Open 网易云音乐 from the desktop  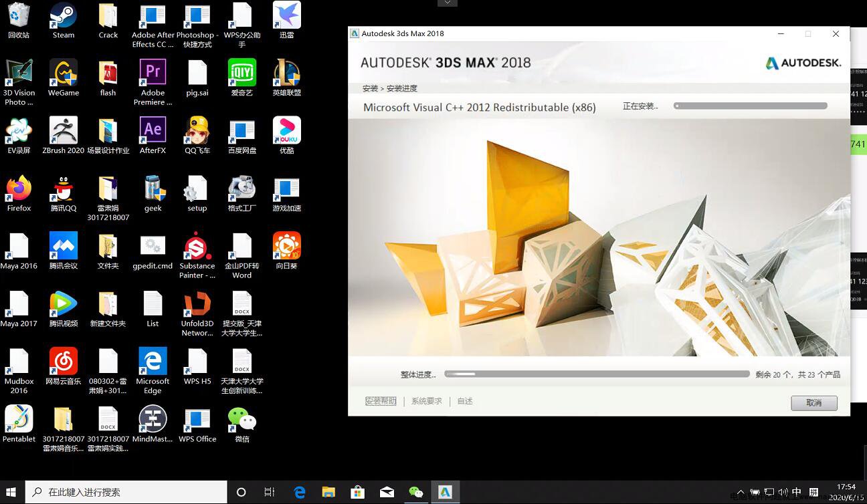coord(64,367)
